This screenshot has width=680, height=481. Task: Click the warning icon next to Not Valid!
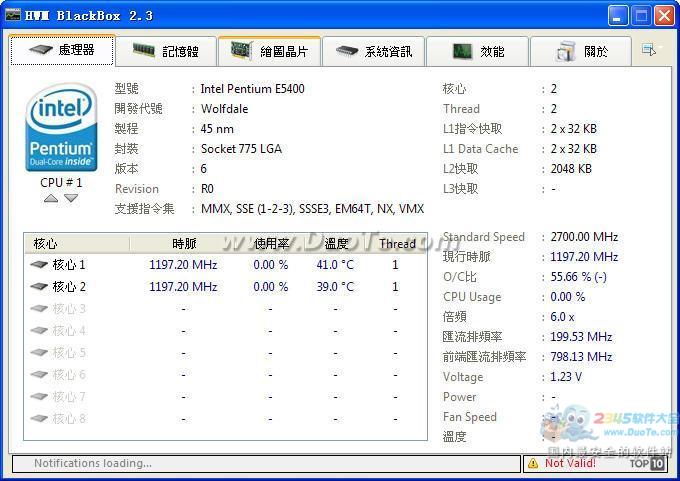click(x=533, y=464)
